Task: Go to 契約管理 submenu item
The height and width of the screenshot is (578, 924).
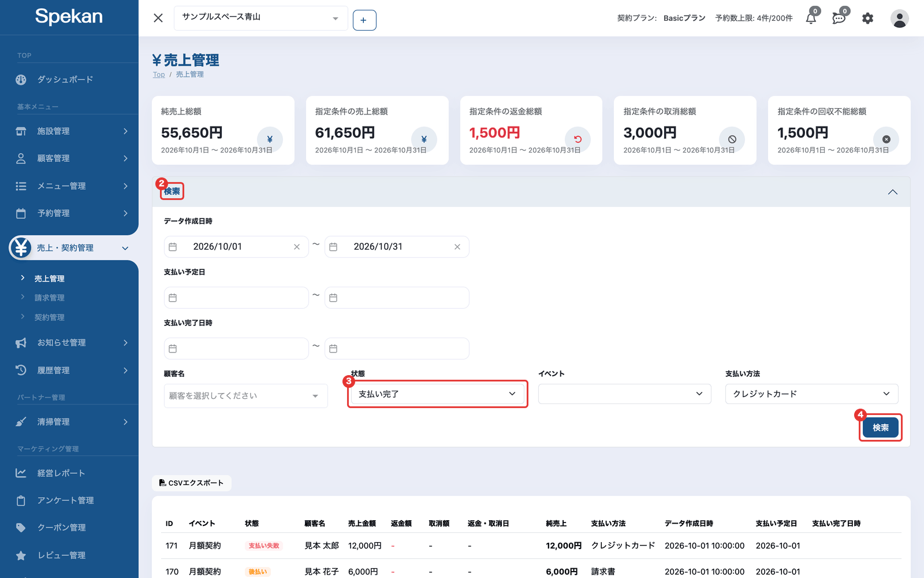Action: (50, 317)
